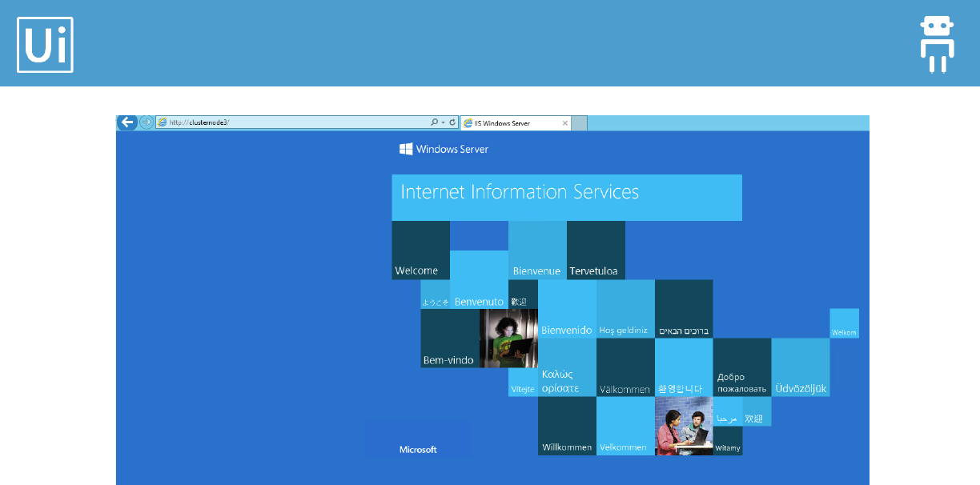Click the Witamy tile
Image resolution: width=980 pixels, height=485 pixels.
[728, 441]
